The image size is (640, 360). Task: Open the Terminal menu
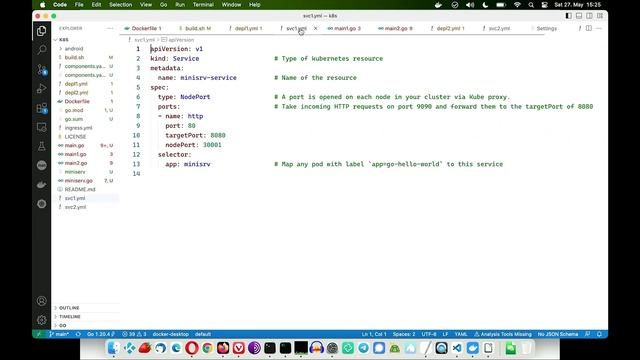point(203,5)
